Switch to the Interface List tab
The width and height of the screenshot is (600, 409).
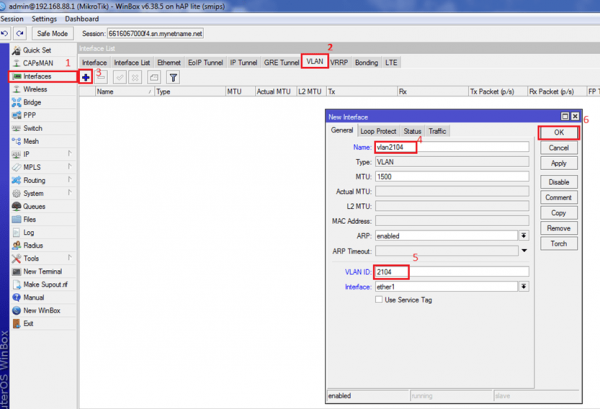[x=132, y=62]
